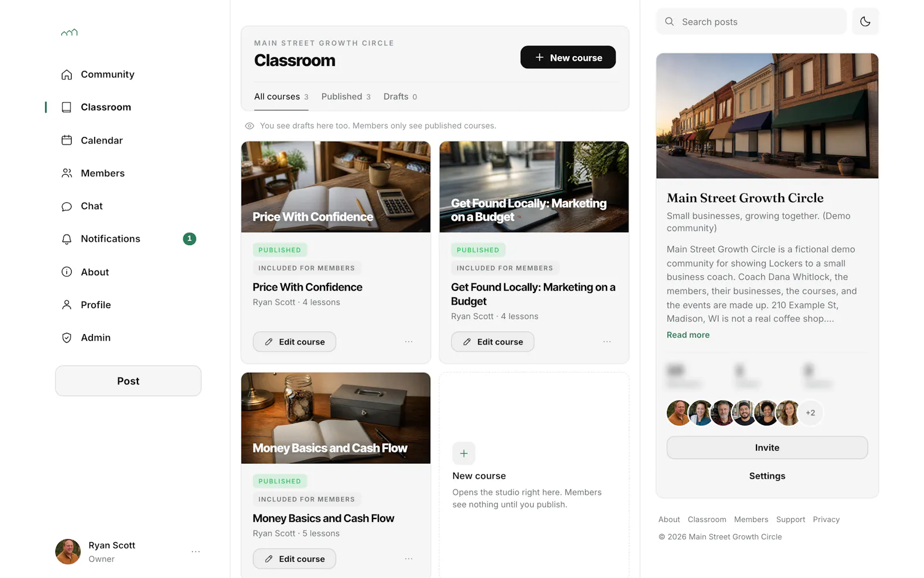Click the notification count badge
This screenshot has width=924, height=578.
189,239
